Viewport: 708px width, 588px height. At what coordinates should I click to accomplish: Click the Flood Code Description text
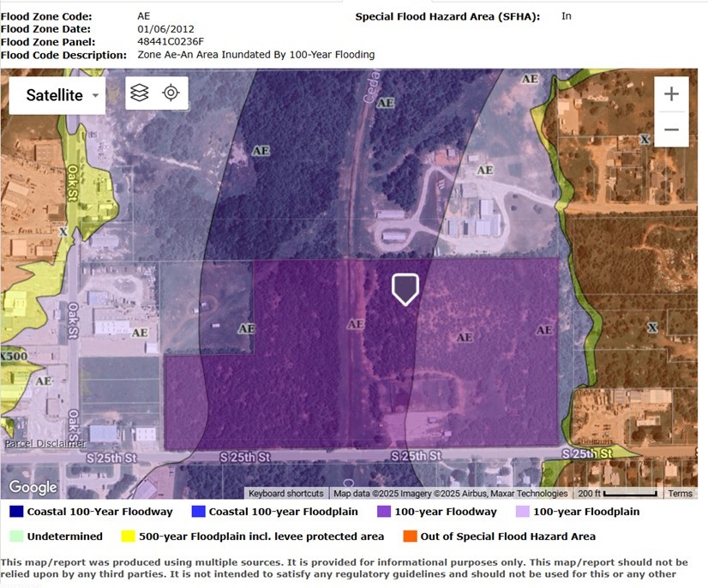click(x=256, y=55)
